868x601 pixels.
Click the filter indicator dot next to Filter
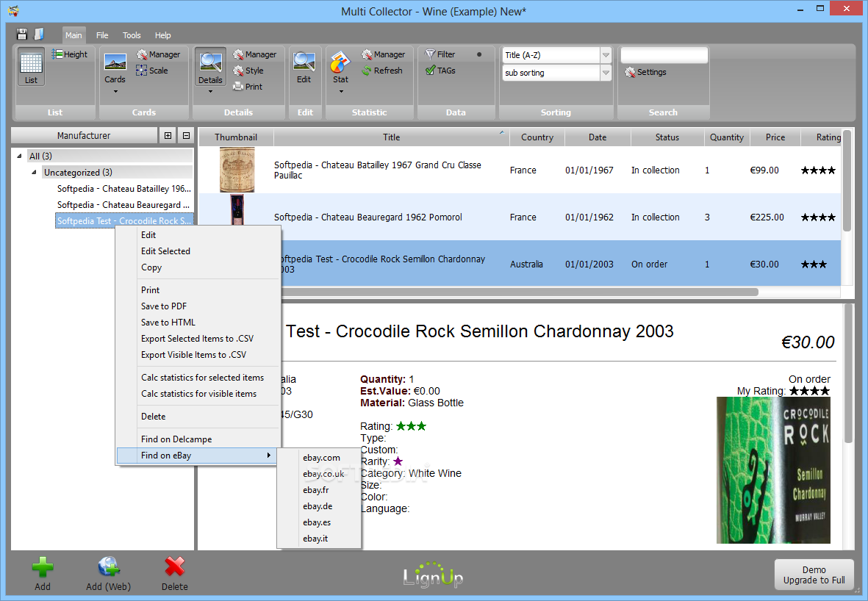[479, 54]
